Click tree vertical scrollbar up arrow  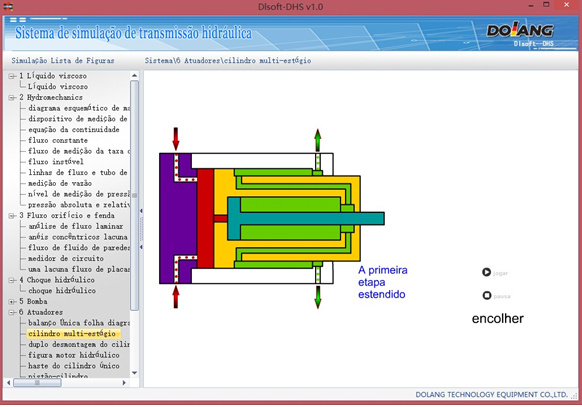[x=134, y=76]
